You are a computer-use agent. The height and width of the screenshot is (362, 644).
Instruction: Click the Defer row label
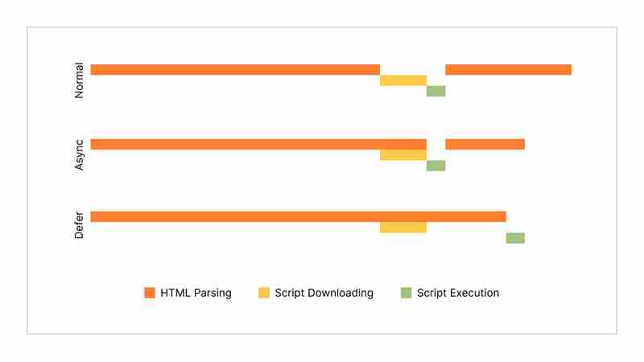[x=79, y=224]
